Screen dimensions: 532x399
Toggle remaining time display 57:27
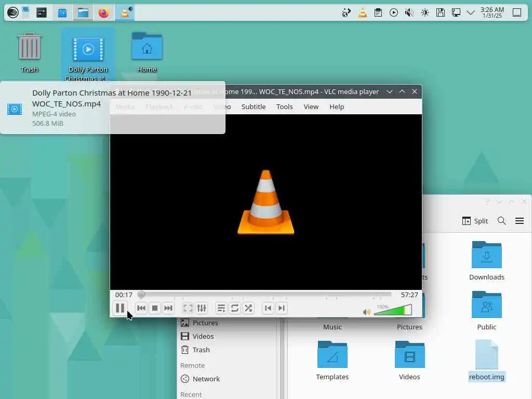click(409, 295)
